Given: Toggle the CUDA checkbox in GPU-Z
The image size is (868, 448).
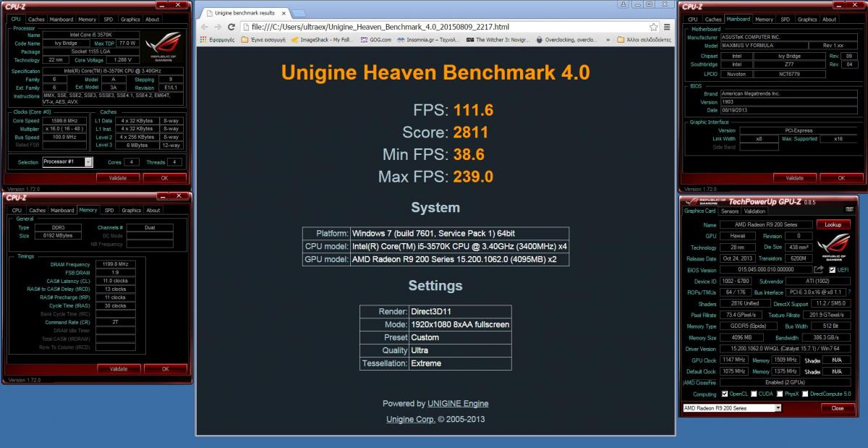Looking at the screenshot, I should (754, 394).
